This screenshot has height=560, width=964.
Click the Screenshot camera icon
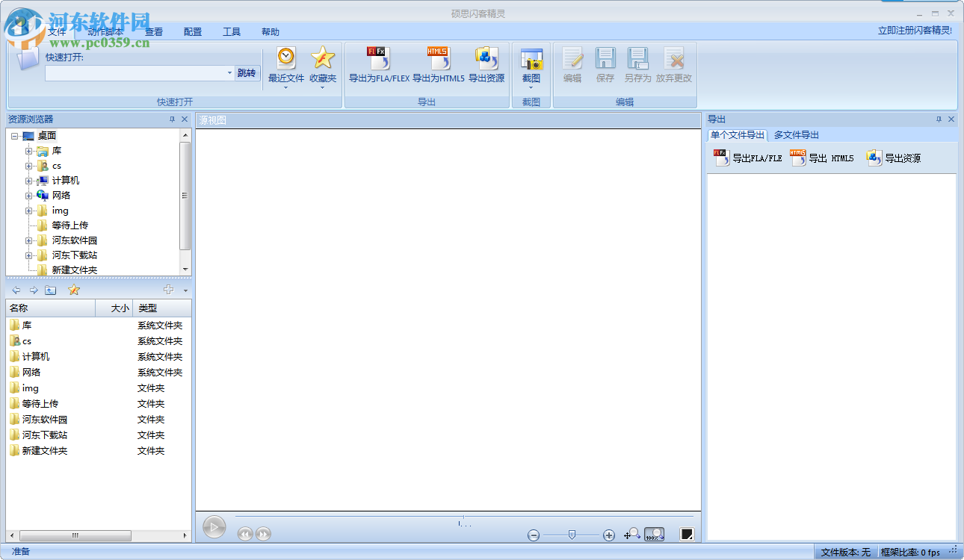(x=531, y=60)
